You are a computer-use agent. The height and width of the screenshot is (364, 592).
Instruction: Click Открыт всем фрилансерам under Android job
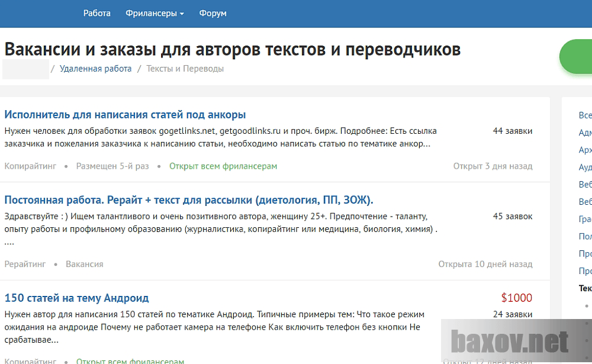[130, 361]
